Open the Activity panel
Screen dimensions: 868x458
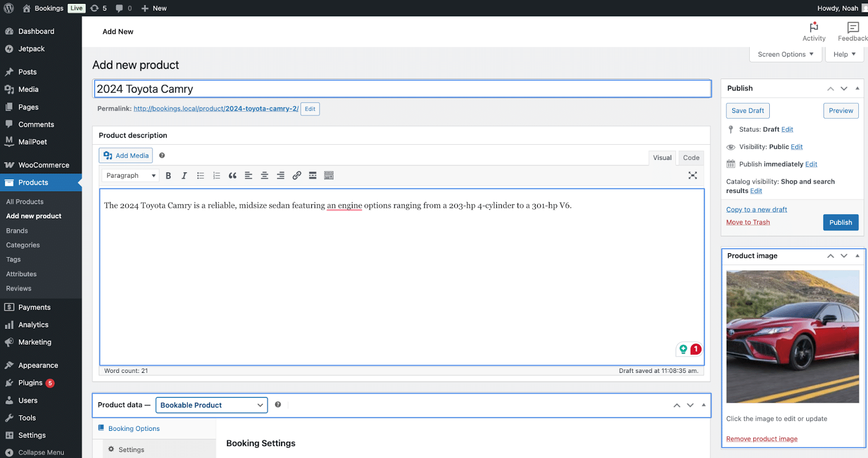click(x=814, y=31)
